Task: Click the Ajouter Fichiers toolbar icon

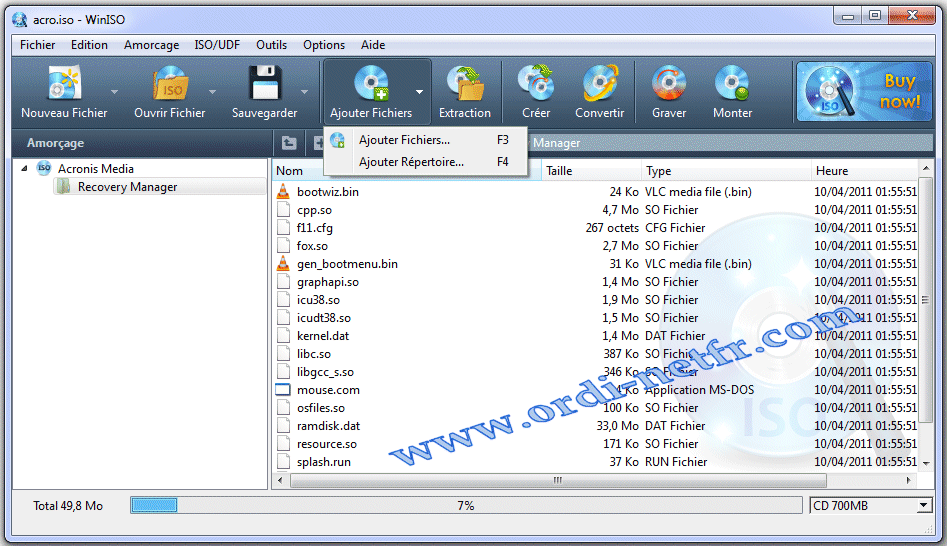Action: (371, 83)
